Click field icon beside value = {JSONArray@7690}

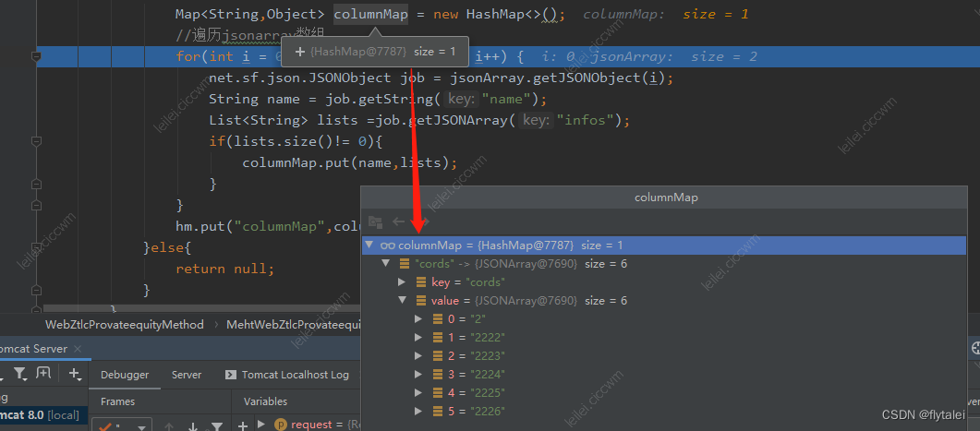(x=421, y=301)
